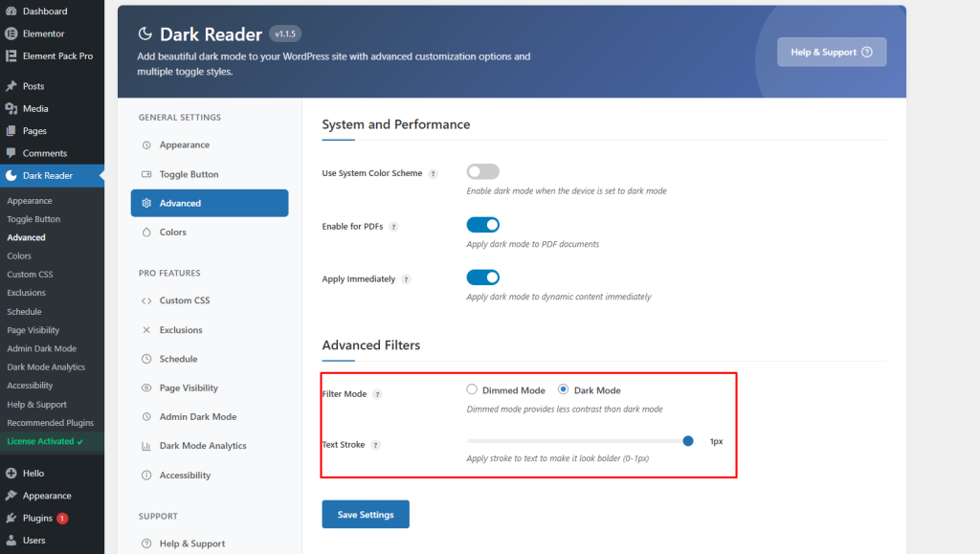Screen dimensions: 980x554
Task: Open Toggle Button in the sidebar submenu
Action: point(33,219)
